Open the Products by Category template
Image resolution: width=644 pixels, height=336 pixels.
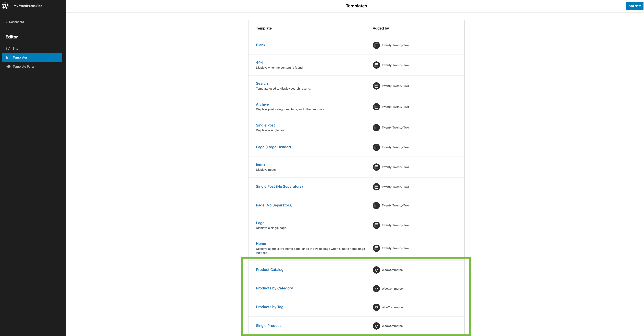[x=274, y=288]
